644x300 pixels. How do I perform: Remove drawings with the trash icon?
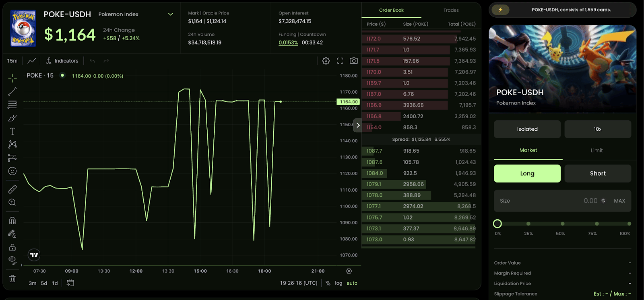click(x=12, y=278)
